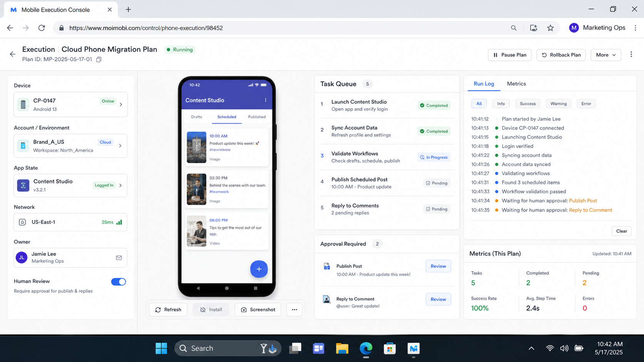Image resolution: width=644 pixels, height=362 pixels.
Task: Show hidden system tray icons
Action: (531, 348)
